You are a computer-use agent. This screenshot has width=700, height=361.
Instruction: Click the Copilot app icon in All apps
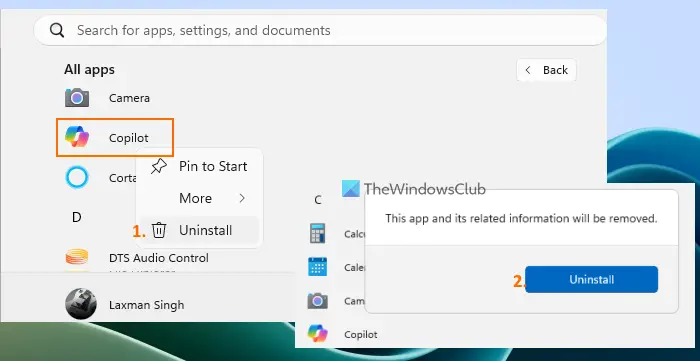coord(77,137)
